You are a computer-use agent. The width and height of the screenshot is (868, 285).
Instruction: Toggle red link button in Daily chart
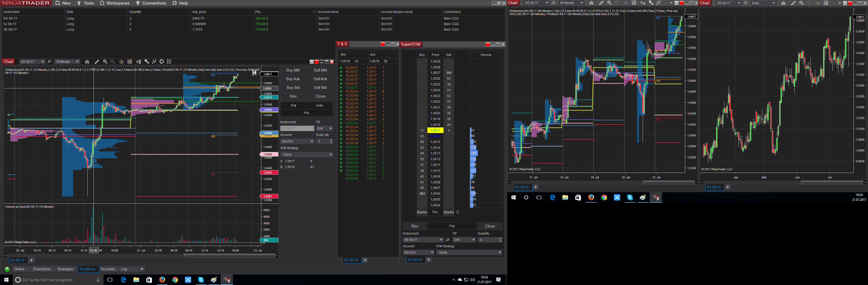pyautogui.click(x=850, y=3)
